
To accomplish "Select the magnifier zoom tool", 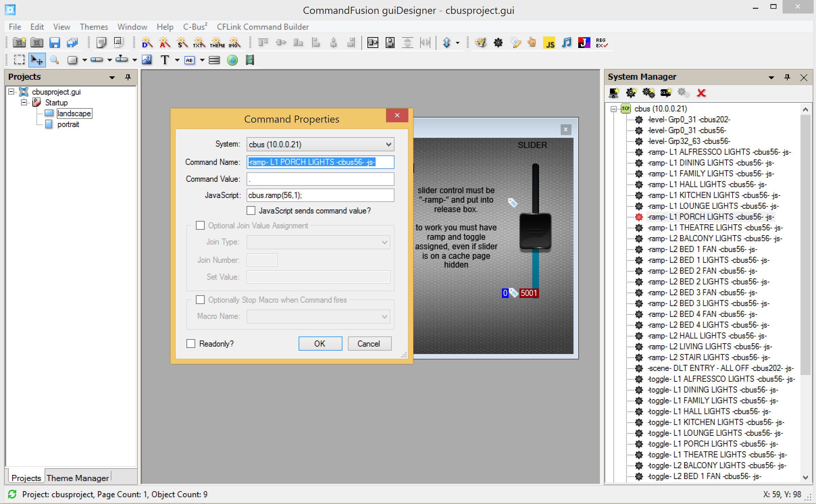I will (54, 60).
